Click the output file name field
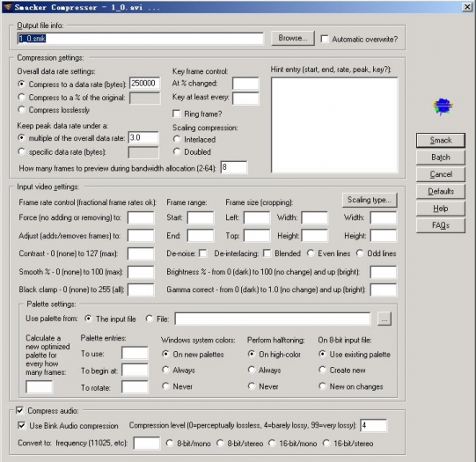 point(140,39)
